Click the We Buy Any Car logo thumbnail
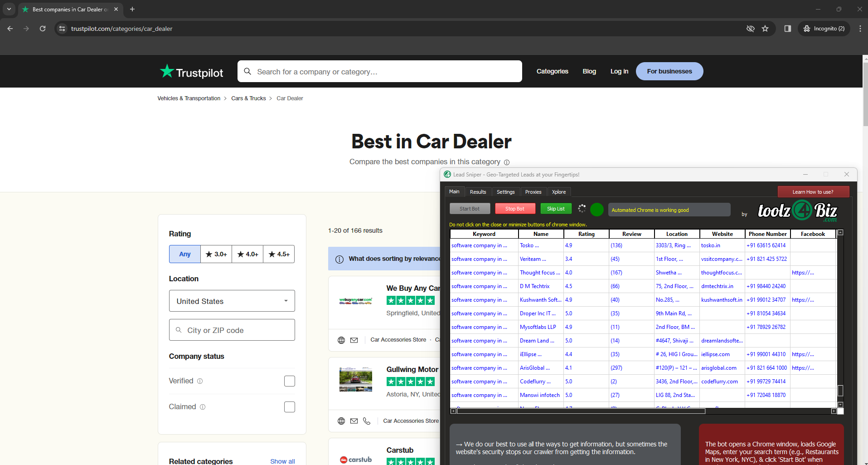Image resolution: width=868 pixels, height=465 pixels. [356, 300]
